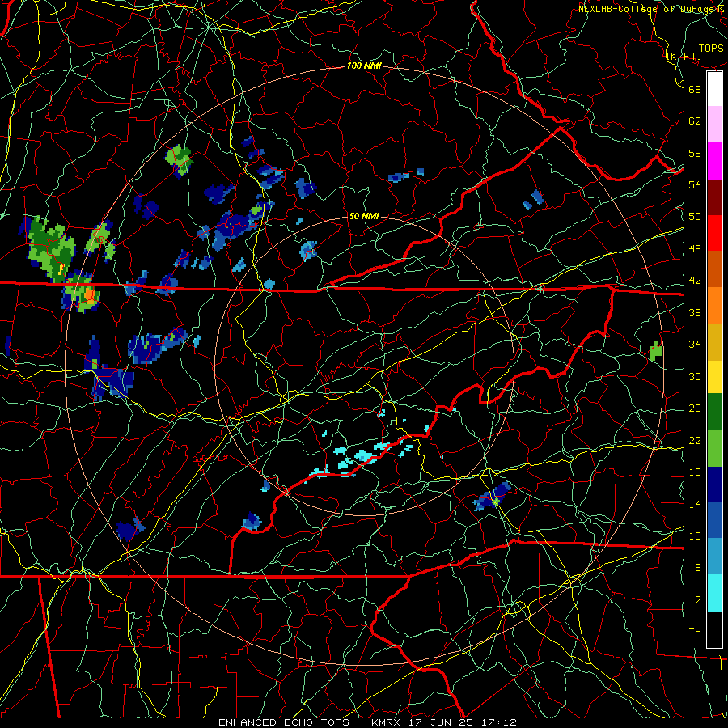Click the '50' legend value
Screen dimensions: 728x728
pos(695,217)
